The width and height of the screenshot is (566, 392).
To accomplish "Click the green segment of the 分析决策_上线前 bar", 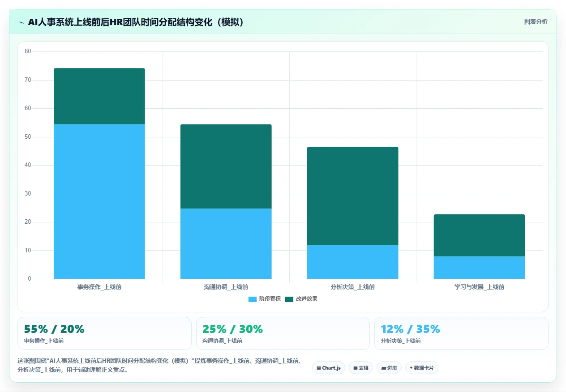I will 353,196.
